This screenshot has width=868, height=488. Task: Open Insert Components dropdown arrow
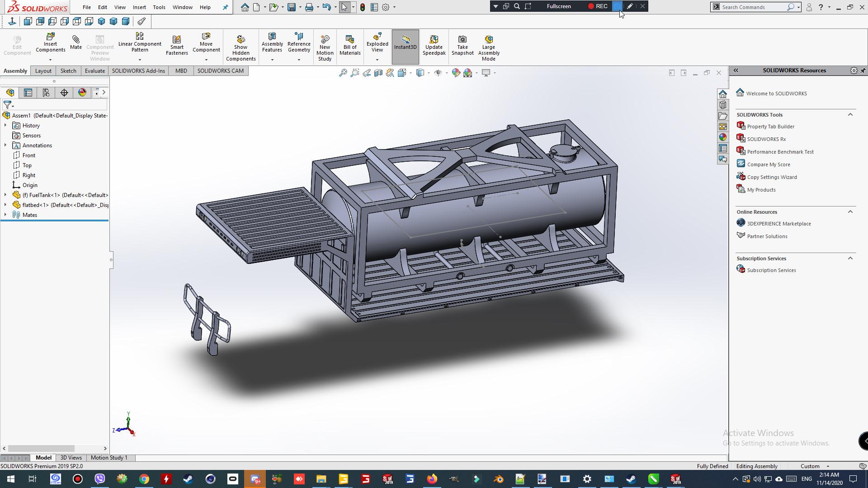pos(50,60)
